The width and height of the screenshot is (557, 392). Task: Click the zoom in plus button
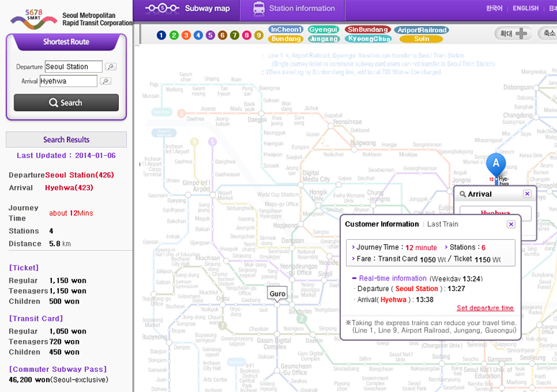(515, 34)
